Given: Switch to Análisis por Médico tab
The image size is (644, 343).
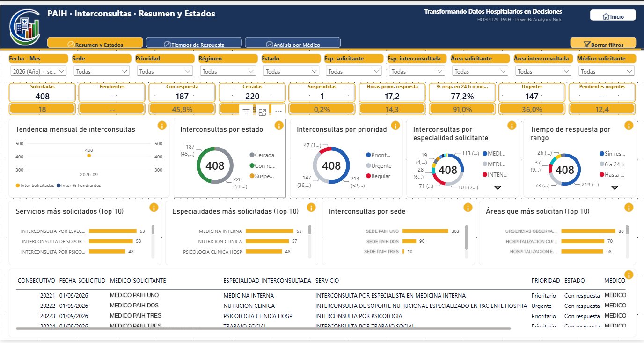Looking at the screenshot, I should pos(293,43).
